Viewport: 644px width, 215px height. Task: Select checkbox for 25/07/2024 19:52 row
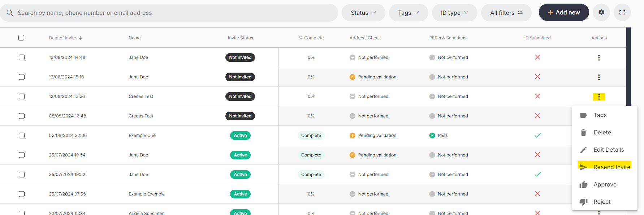click(22, 175)
